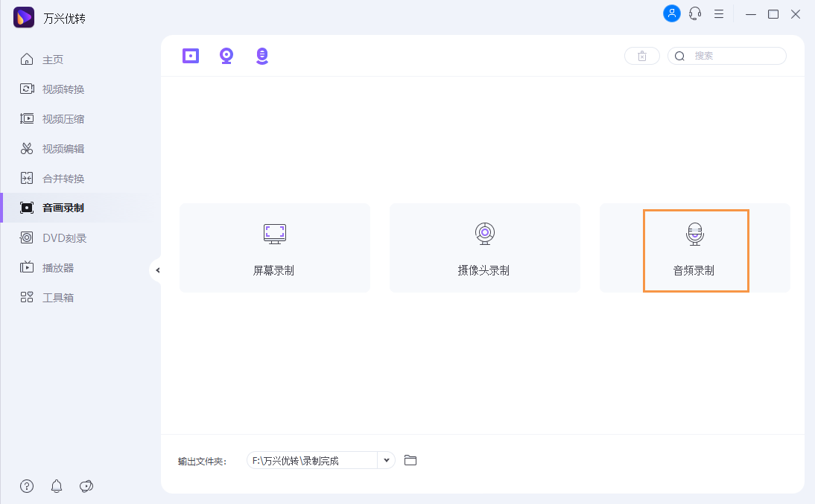
Task: Open customer support via the headset icon
Action: [695, 13]
